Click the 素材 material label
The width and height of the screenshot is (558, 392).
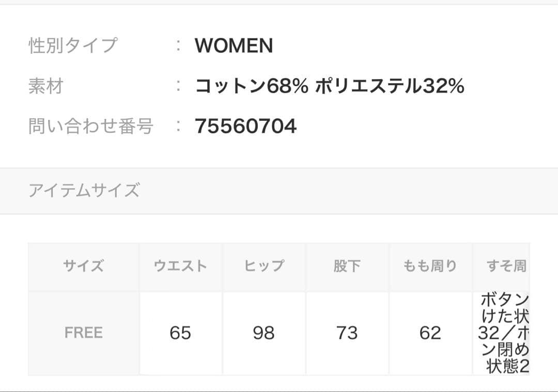tap(45, 86)
